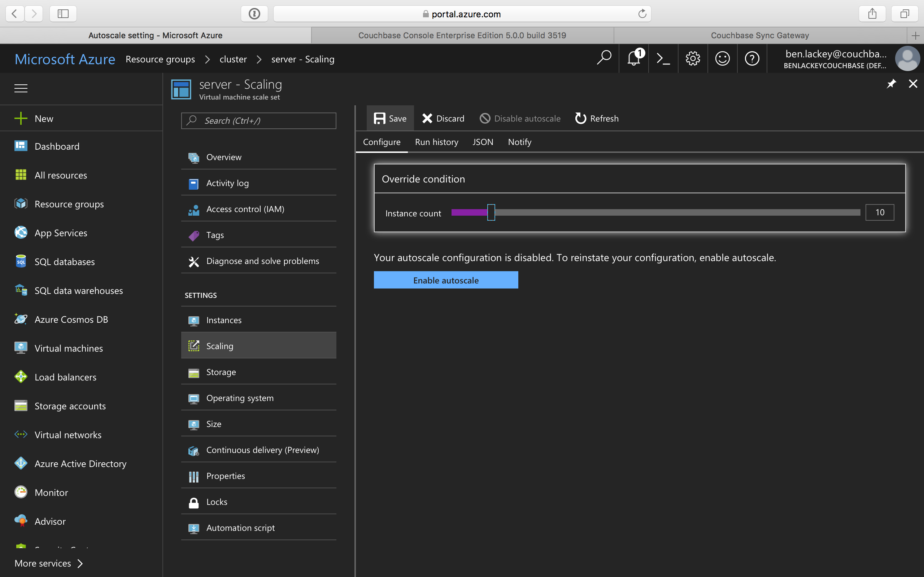The height and width of the screenshot is (577, 924).
Task: Drag the Instance count slider
Action: pyautogui.click(x=492, y=212)
